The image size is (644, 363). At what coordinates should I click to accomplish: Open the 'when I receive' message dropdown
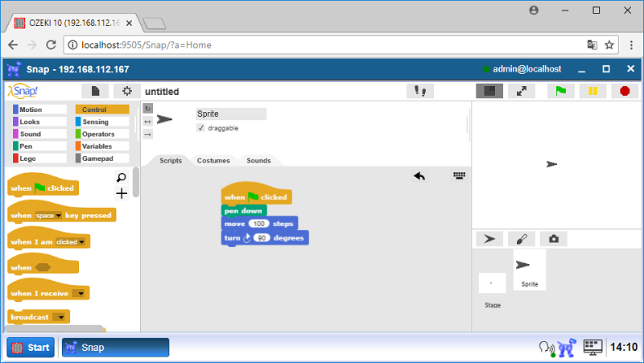[x=78, y=293]
